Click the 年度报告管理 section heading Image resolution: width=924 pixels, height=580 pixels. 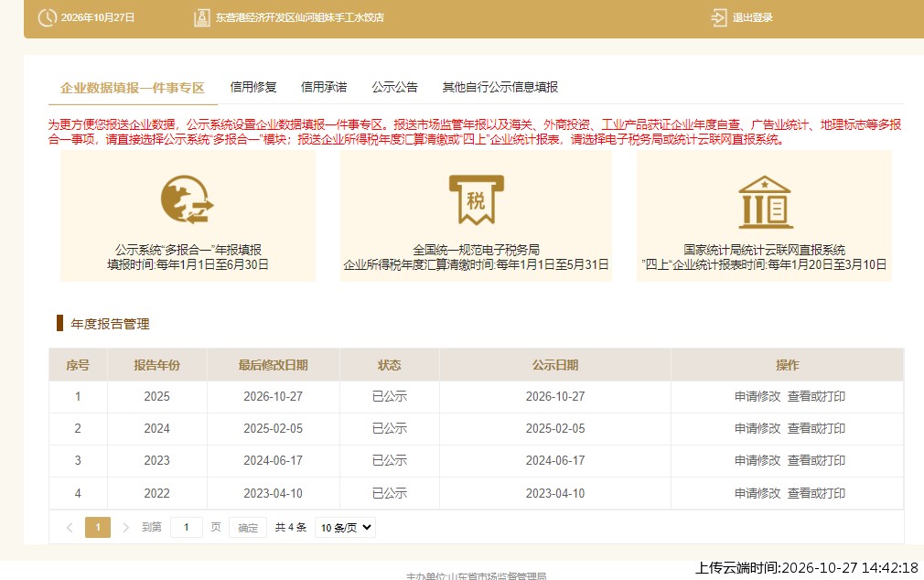point(110,324)
